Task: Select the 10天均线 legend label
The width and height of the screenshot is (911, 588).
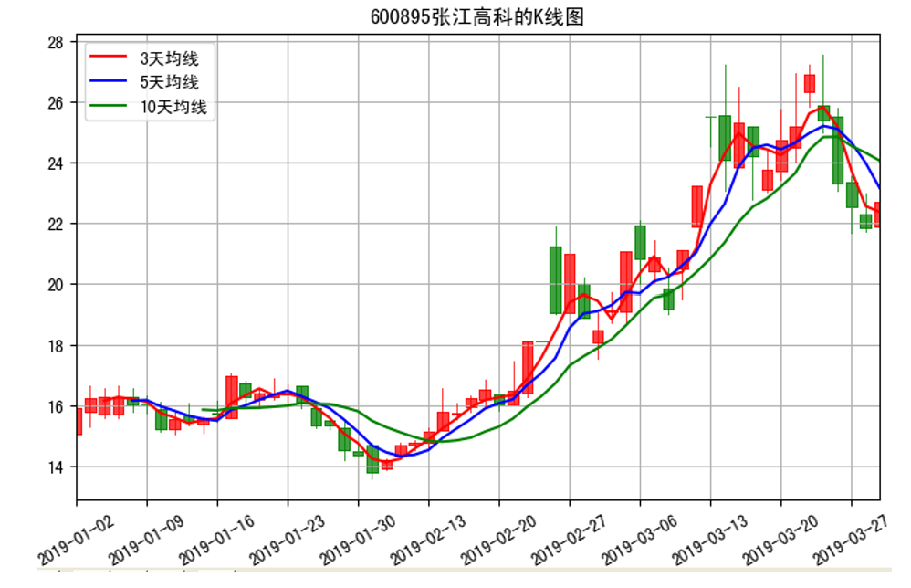Action: tap(173, 107)
